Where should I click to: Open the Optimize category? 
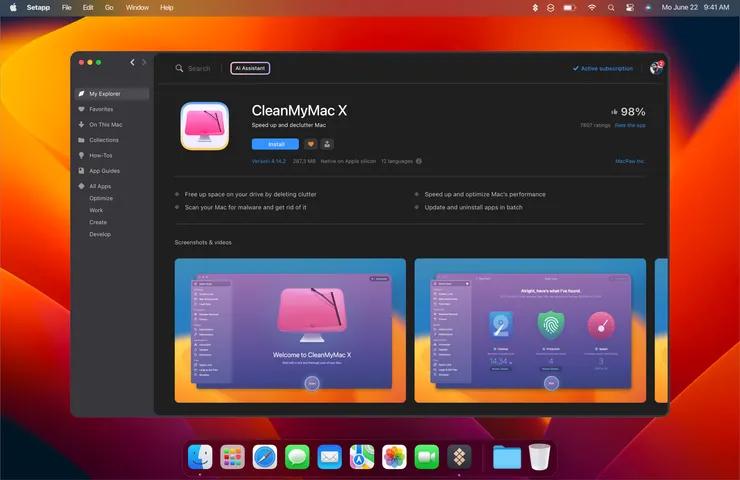[101, 198]
